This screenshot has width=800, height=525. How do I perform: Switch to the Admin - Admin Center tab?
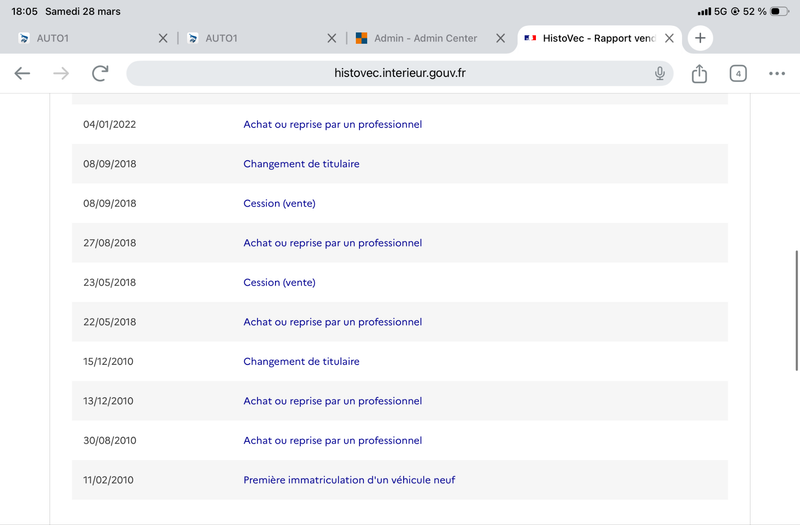pos(425,38)
